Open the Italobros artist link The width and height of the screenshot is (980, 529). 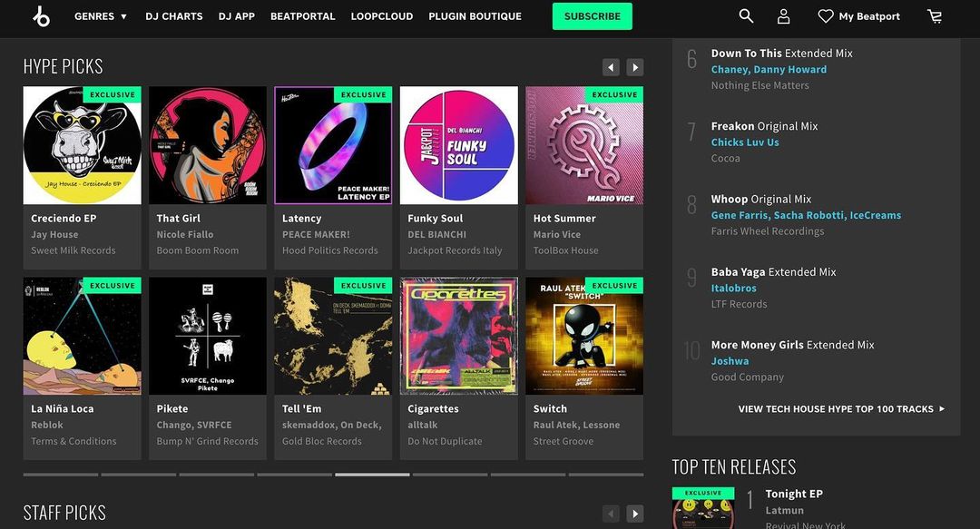tap(733, 289)
